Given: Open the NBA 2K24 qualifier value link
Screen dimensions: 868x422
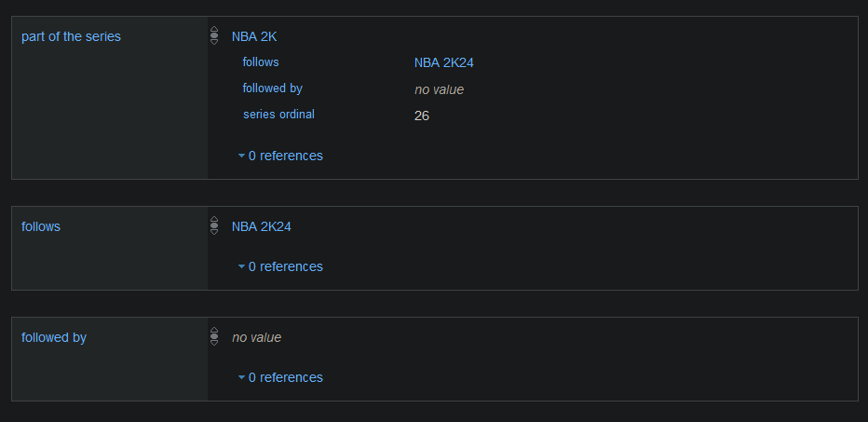Looking at the screenshot, I should pos(444,62).
